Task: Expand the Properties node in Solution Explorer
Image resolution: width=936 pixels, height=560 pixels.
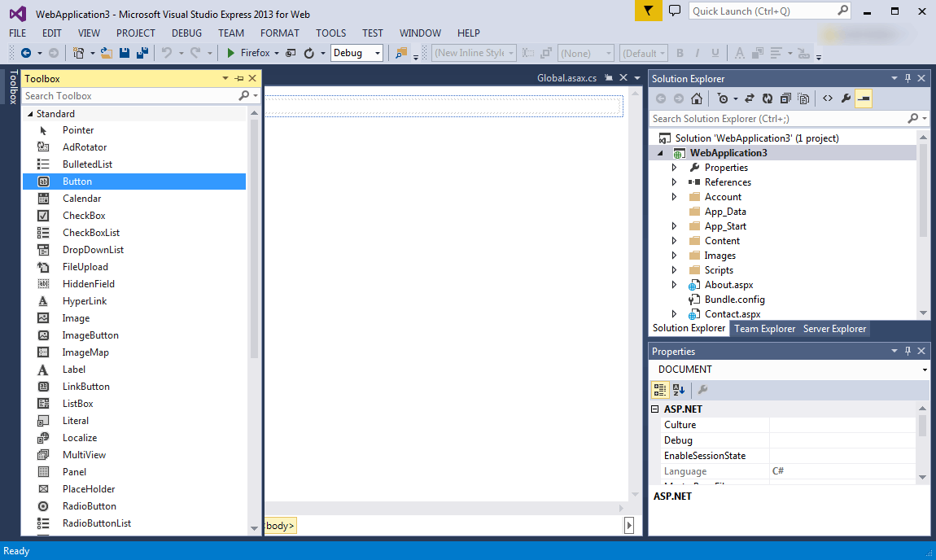Action: tap(675, 168)
